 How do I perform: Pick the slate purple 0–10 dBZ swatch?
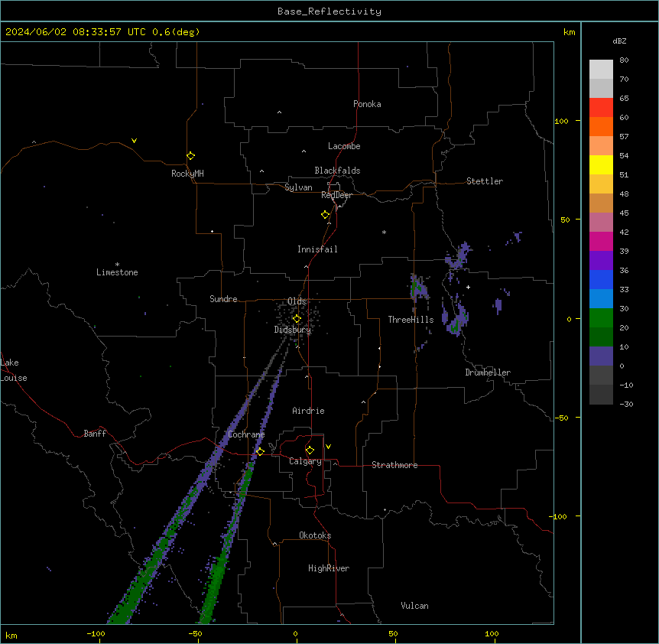(x=601, y=356)
